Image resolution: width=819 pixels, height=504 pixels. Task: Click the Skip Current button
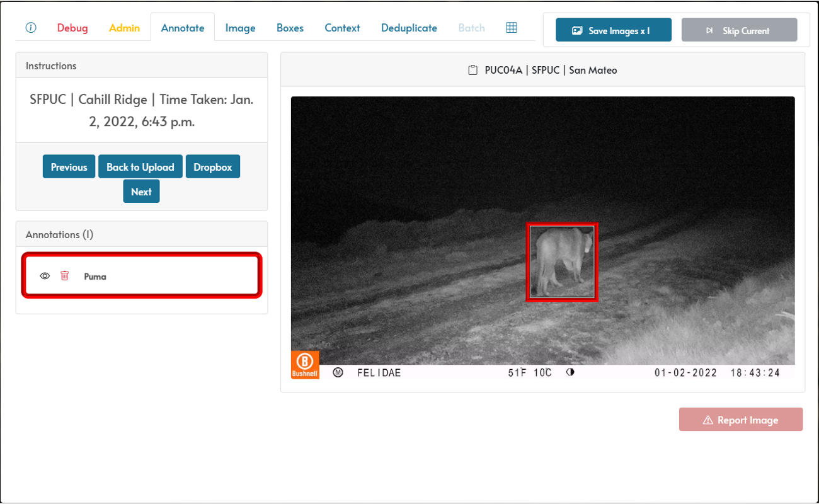tap(739, 30)
